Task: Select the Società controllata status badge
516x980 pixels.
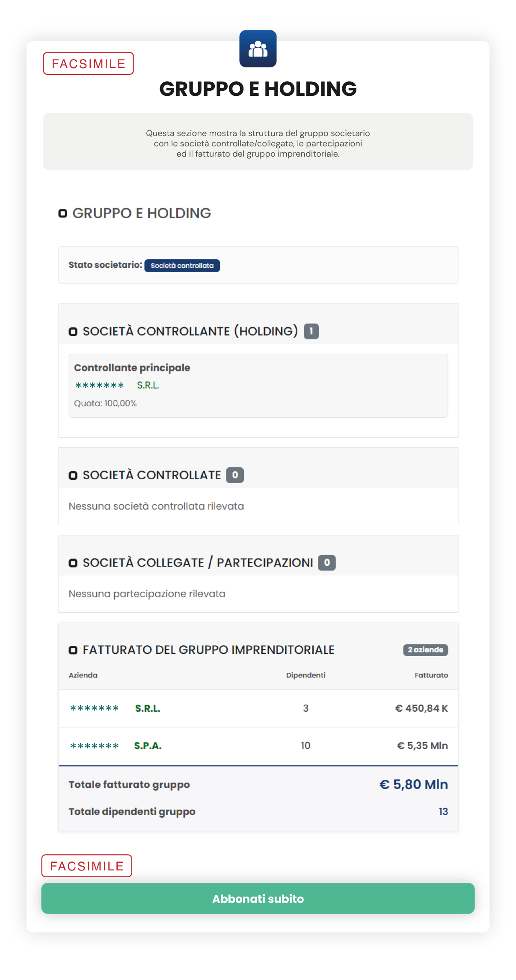Action: [x=183, y=265]
